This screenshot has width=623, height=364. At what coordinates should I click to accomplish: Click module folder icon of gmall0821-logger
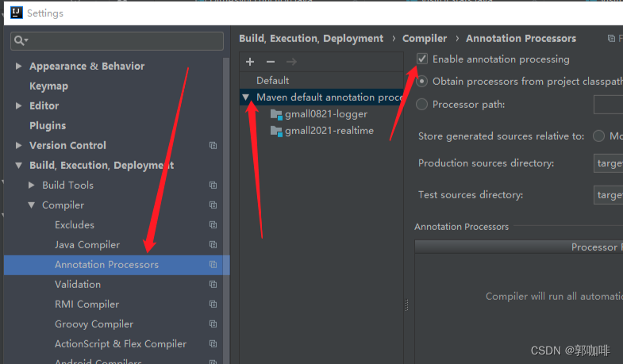pos(276,115)
